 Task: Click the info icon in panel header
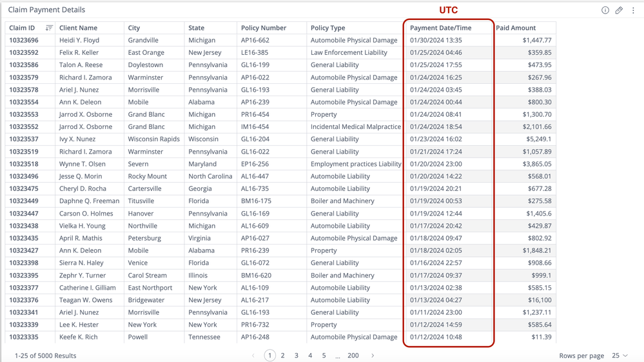click(x=605, y=10)
